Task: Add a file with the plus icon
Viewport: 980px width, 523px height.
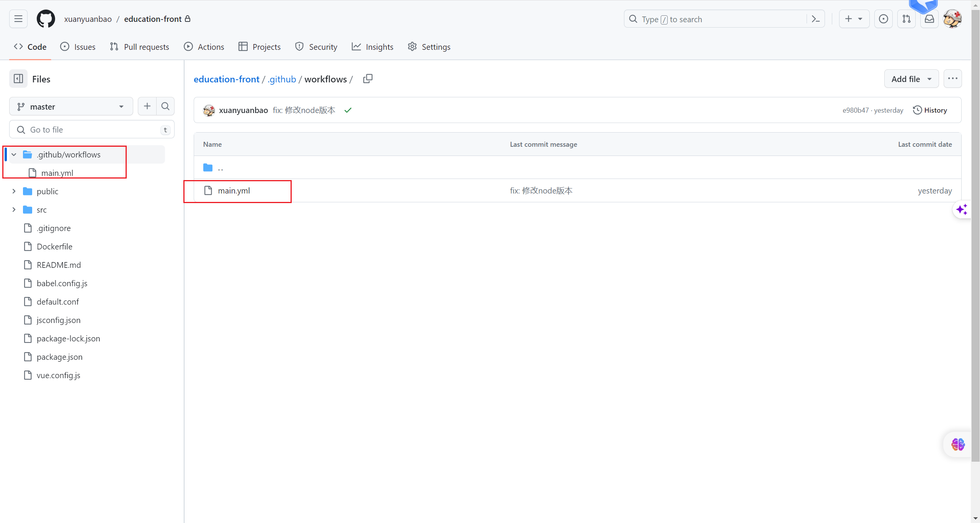Action: point(147,106)
